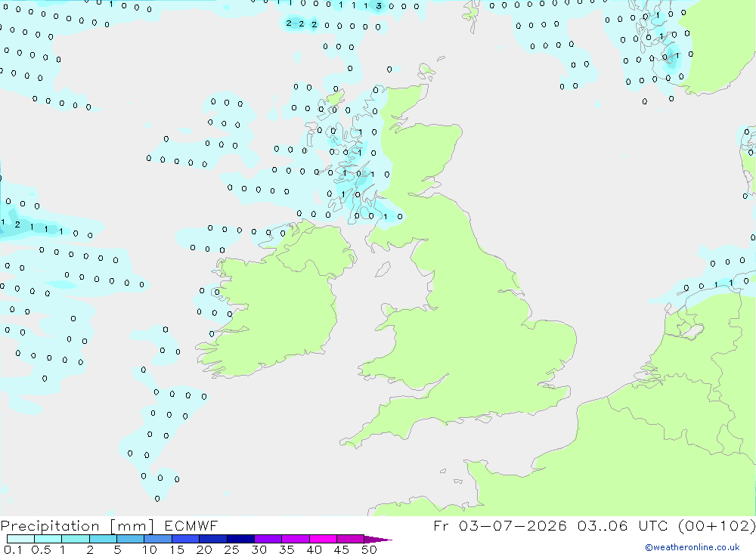This screenshot has width=756, height=554.
Task: Open the weatheronline.co.uk copyright link
Action: tap(692, 547)
